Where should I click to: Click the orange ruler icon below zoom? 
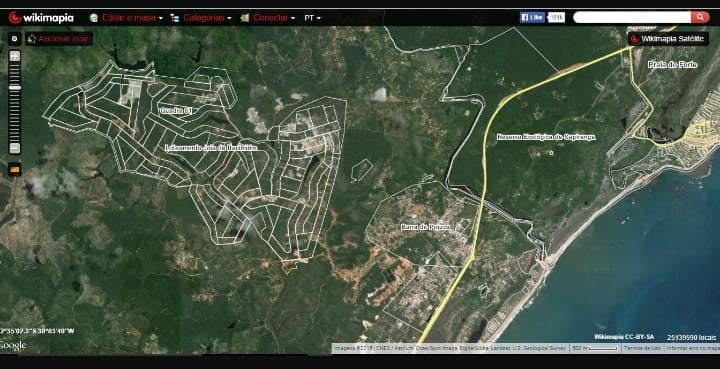coord(15,169)
